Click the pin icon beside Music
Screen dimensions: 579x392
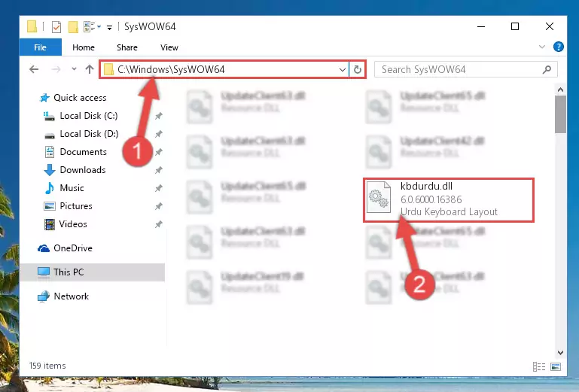click(x=158, y=188)
